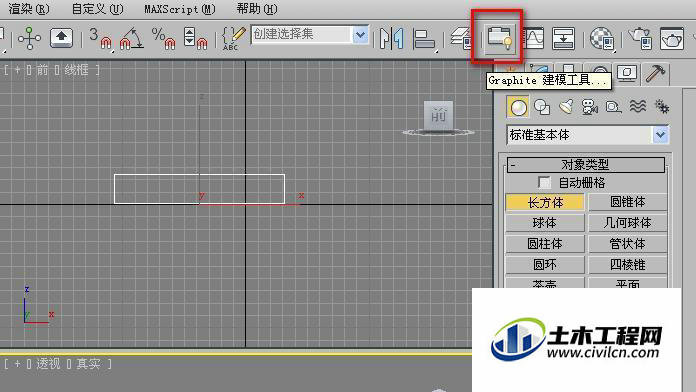The height and width of the screenshot is (392, 696).
Task: Click the 圆柱体 button
Action: [x=545, y=244]
